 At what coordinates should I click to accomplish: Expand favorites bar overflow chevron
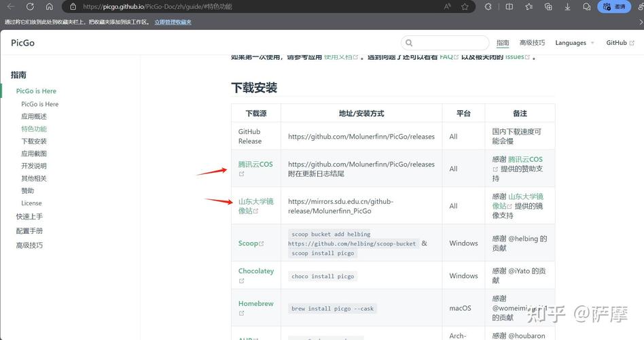coord(641,22)
